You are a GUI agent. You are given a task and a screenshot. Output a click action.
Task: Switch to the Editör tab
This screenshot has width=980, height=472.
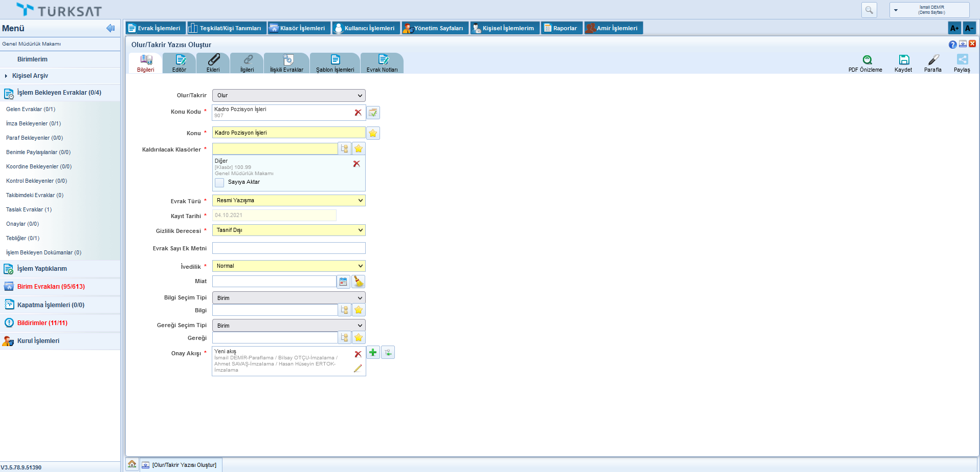179,63
